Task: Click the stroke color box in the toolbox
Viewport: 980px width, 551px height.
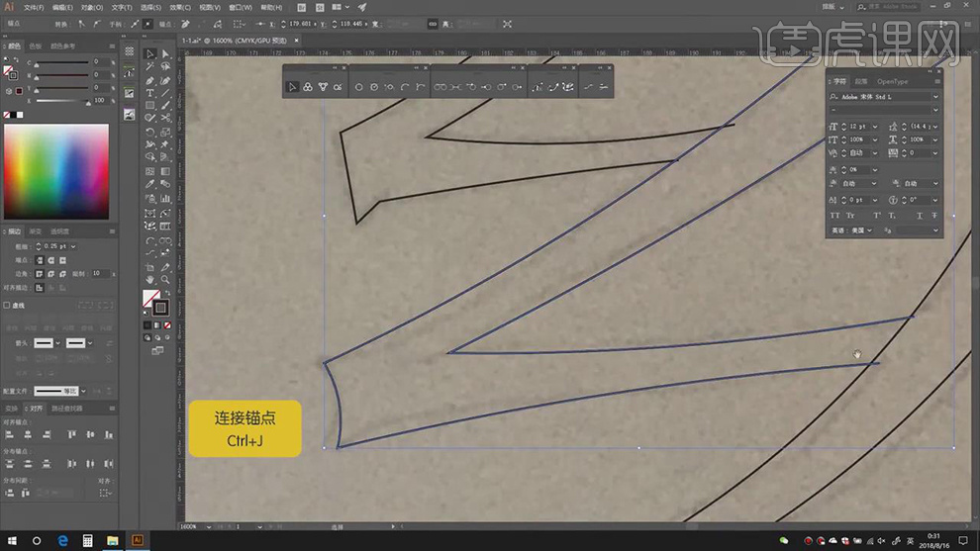Action: coord(160,308)
